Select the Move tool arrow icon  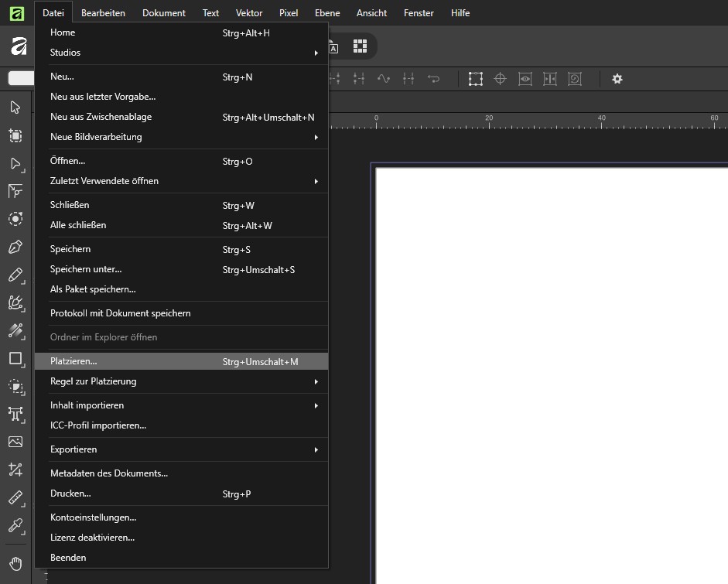15,108
